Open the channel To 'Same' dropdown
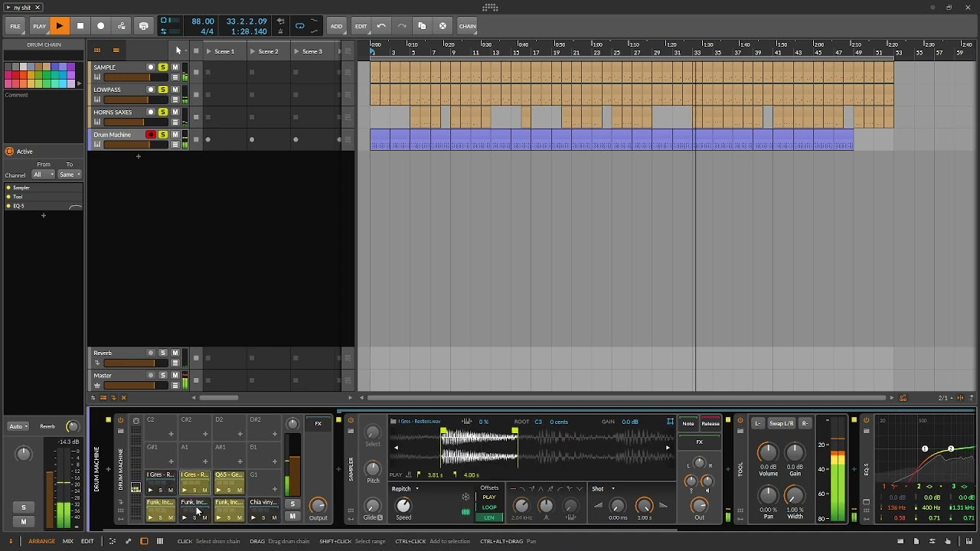980x551 pixels. coord(69,174)
